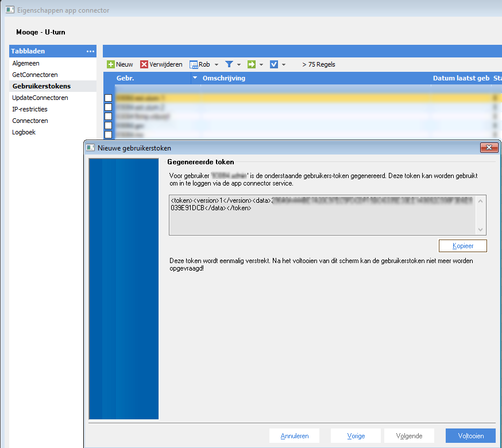Image resolution: width=502 pixels, height=448 pixels.
Task: Expand the dropdown arrow next to Rob
Action: 217,65
